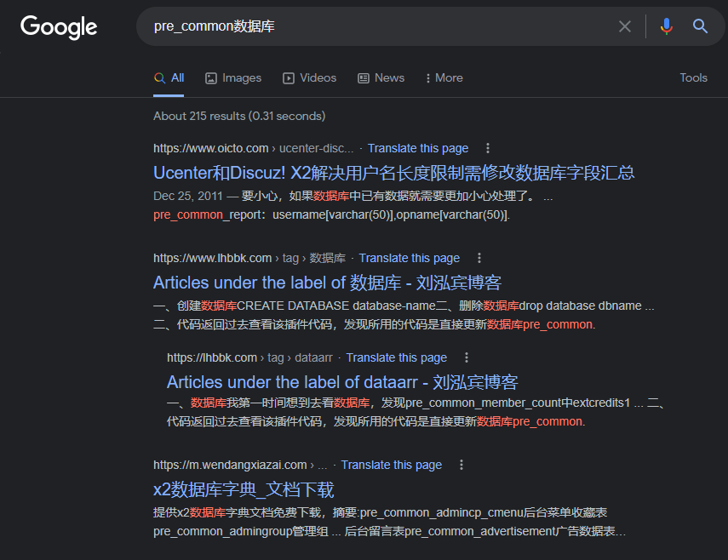
Task: Open the More search options menu
Action: pos(444,78)
